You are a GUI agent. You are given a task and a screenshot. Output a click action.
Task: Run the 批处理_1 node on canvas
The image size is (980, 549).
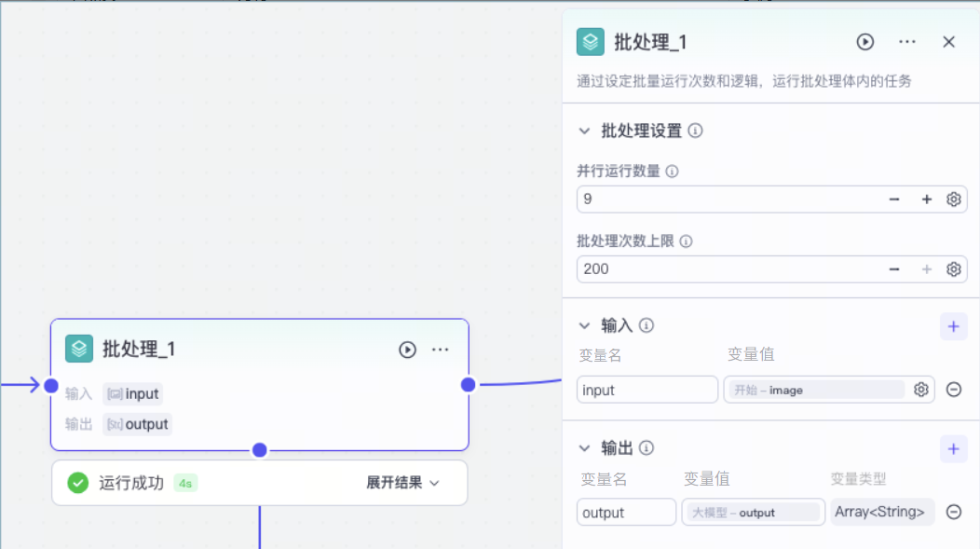coord(407,350)
